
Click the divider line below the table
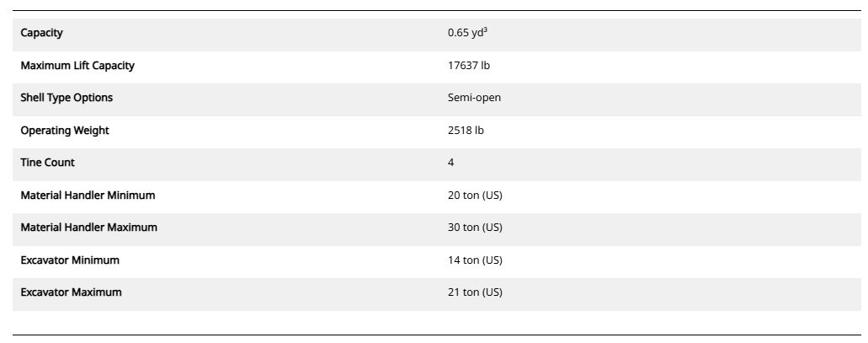click(434, 335)
